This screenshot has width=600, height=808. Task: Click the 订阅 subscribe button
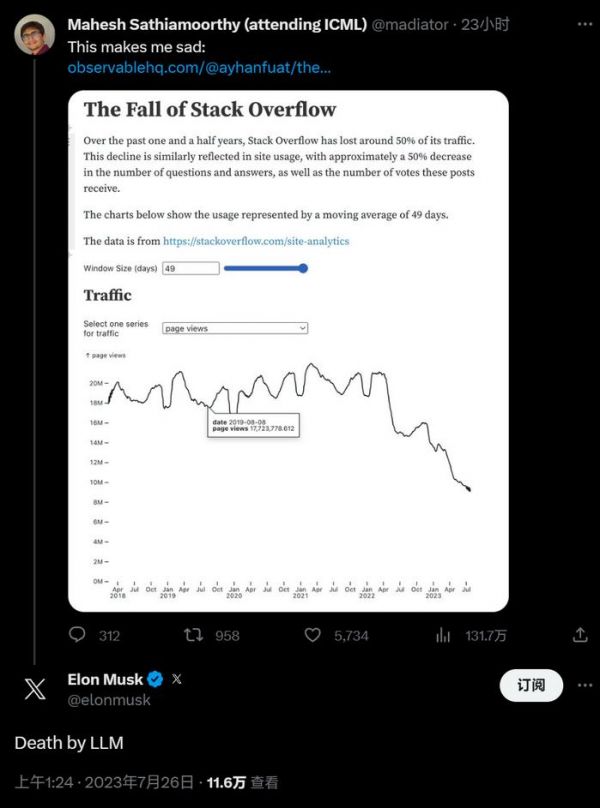click(531, 685)
